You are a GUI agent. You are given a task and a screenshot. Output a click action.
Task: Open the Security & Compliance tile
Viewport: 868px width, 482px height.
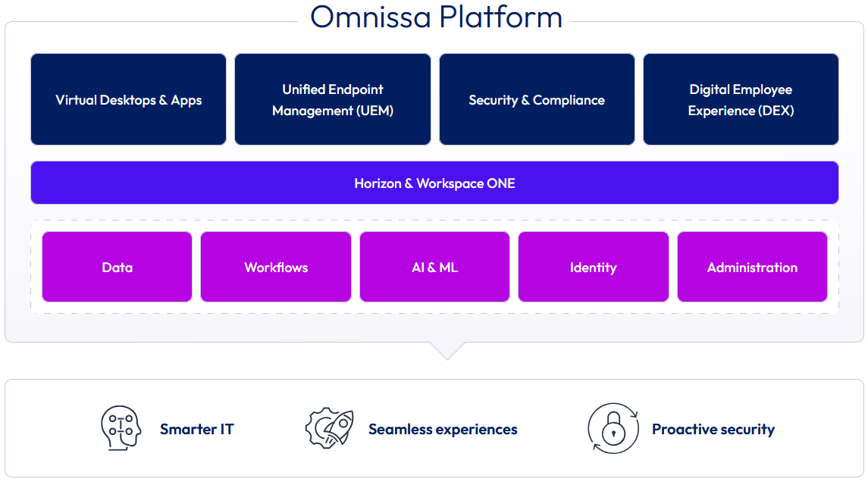(x=537, y=99)
